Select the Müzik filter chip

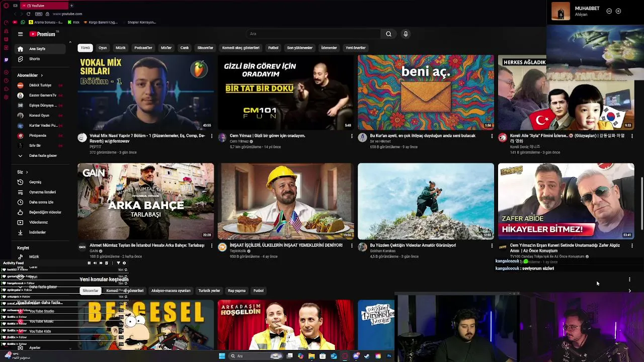121,48
